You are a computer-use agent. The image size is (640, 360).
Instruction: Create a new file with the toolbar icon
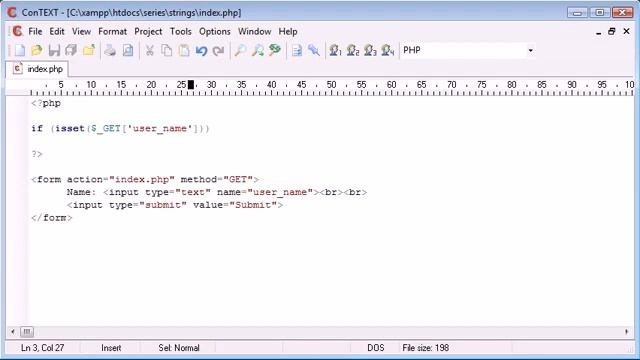[x=20, y=51]
